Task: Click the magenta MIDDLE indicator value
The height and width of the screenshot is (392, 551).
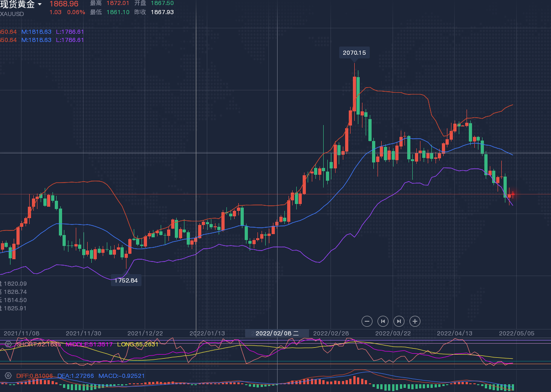Action: pyautogui.click(x=89, y=344)
